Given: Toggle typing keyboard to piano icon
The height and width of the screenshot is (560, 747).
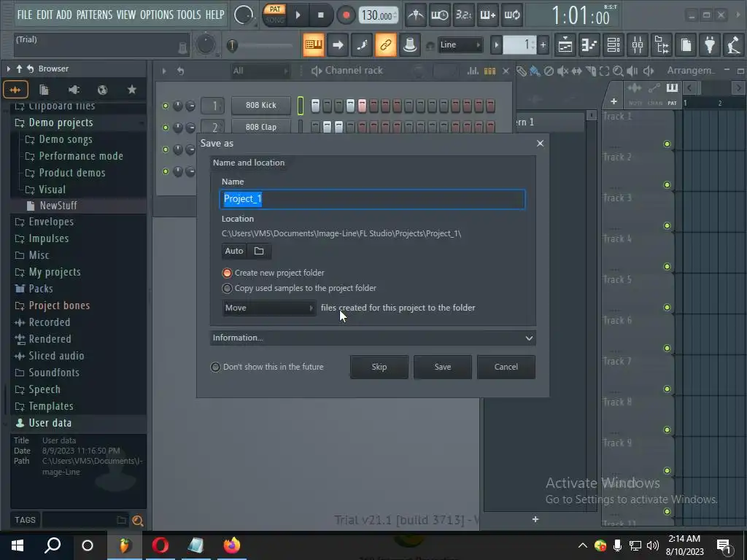Looking at the screenshot, I should click(314, 45).
